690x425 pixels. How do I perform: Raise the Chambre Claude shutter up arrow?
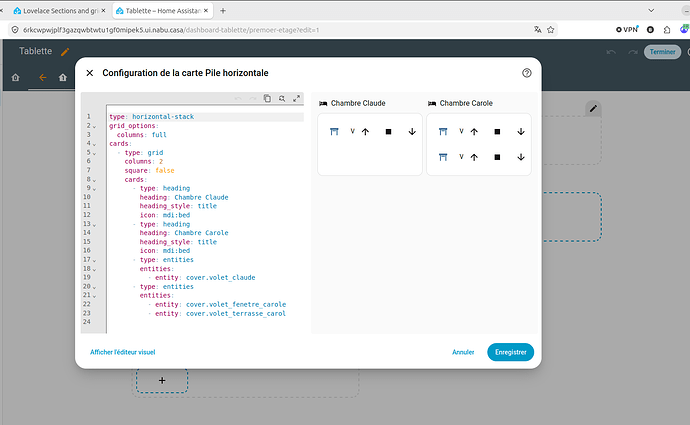[x=365, y=132]
